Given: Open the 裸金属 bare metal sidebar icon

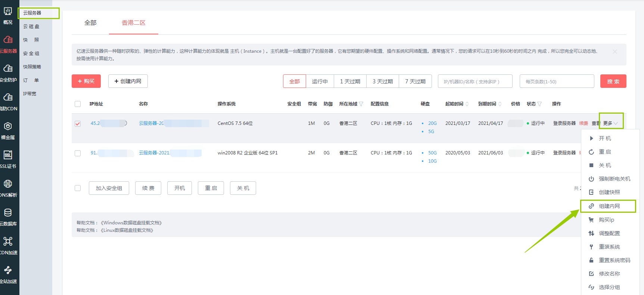Looking at the screenshot, I should [x=8, y=126].
